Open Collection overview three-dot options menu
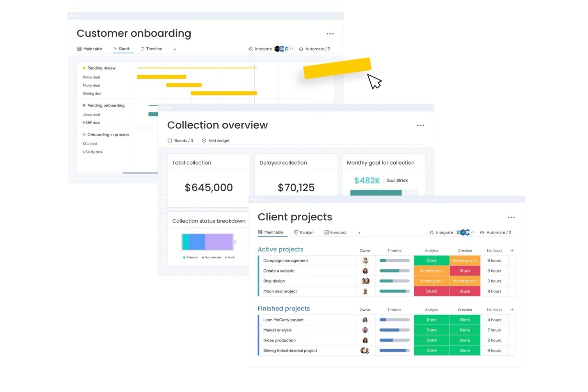588x392 pixels. tap(420, 126)
